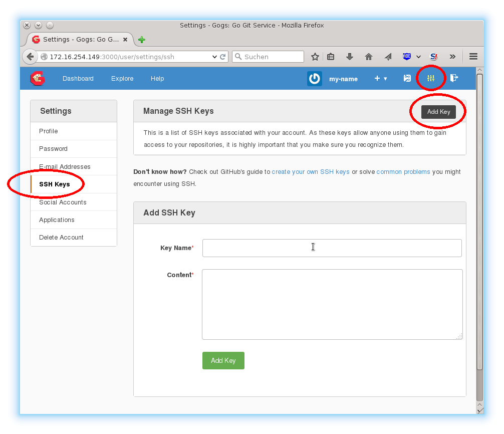Select the Explore navigation item
The width and height of the screenshot is (504, 434).
pyautogui.click(x=122, y=78)
